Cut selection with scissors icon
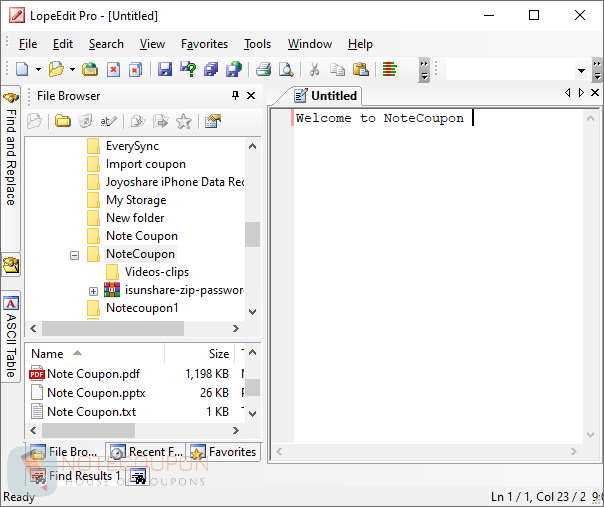Image resolution: width=604 pixels, height=507 pixels. (314, 69)
